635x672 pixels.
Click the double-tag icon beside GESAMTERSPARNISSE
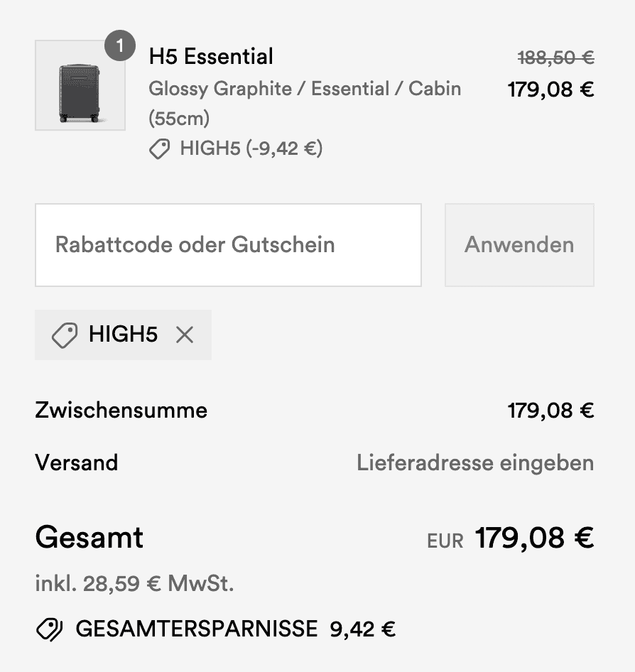coord(50,629)
